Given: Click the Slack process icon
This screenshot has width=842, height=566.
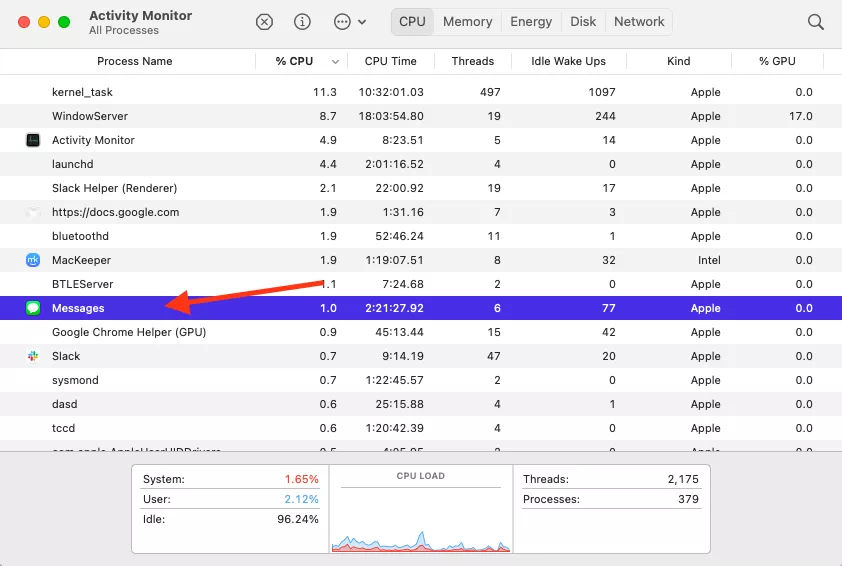Looking at the screenshot, I should coord(32,356).
